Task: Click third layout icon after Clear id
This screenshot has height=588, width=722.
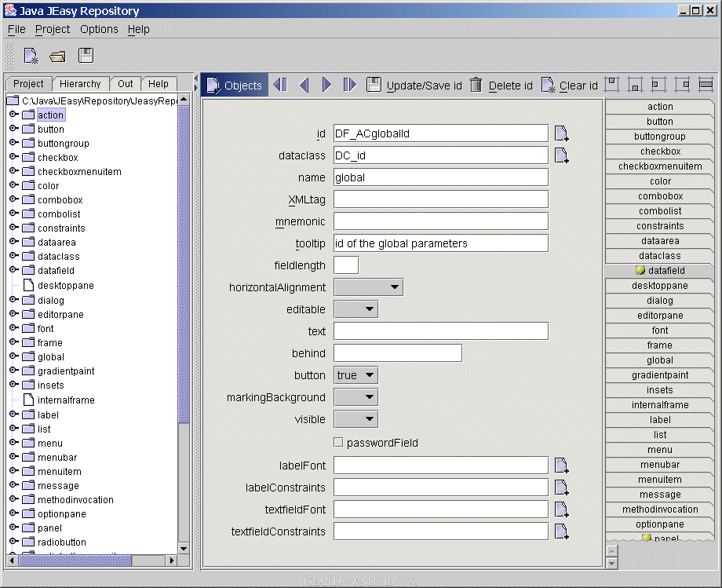Action: 658,84
